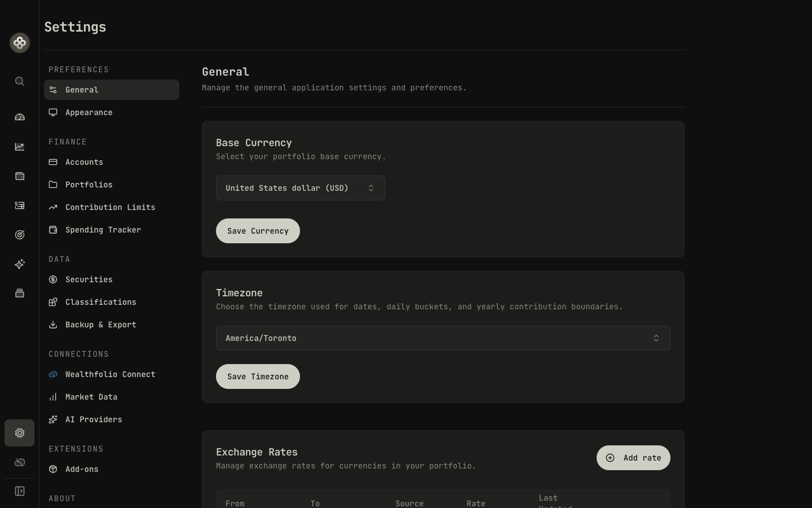The image size is (812, 508).
Task: Click the settings gear icon in rail
Action: pos(20,433)
